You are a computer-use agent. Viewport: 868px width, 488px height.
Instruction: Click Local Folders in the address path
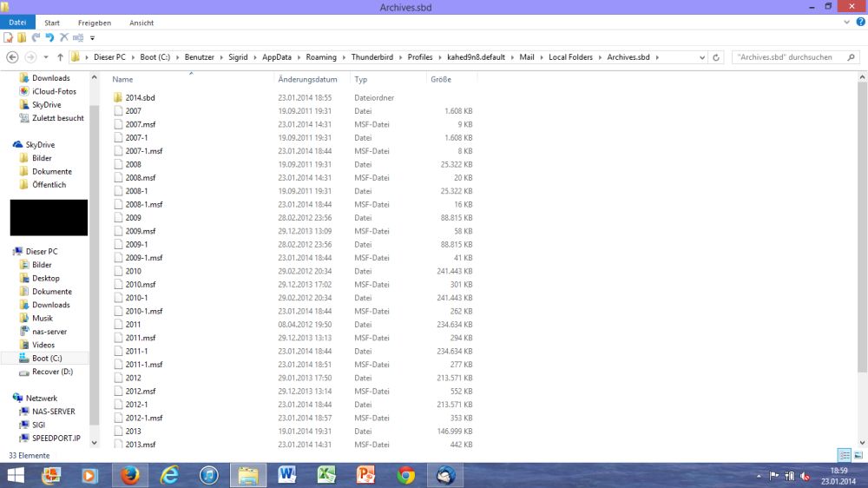[x=570, y=57]
